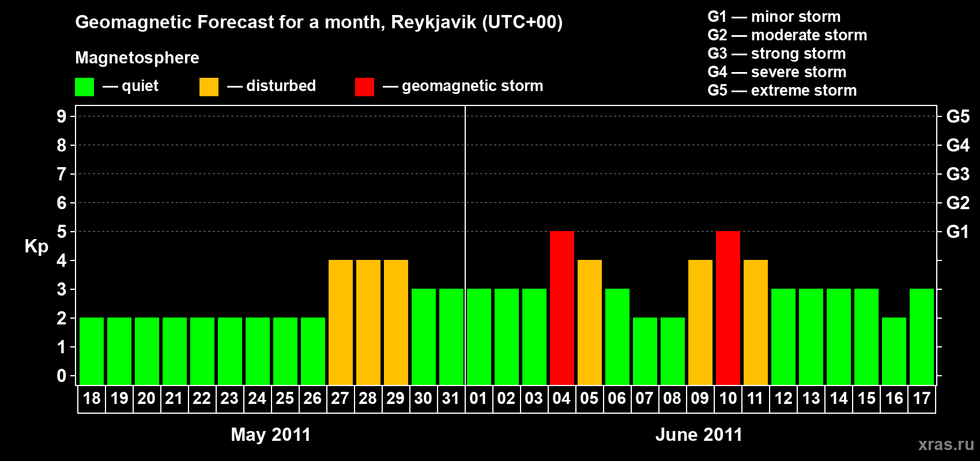
Task: Click the G1 right axis label
Action: 958,232
